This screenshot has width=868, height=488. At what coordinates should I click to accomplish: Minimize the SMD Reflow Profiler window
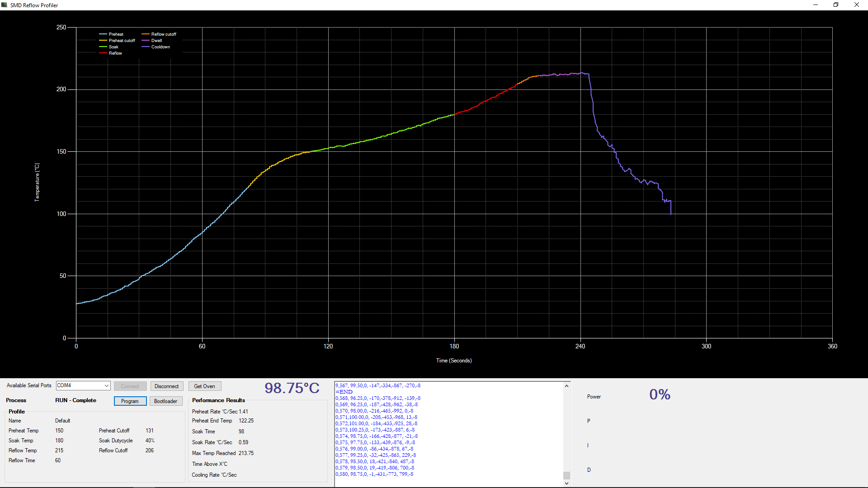click(x=816, y=5)
